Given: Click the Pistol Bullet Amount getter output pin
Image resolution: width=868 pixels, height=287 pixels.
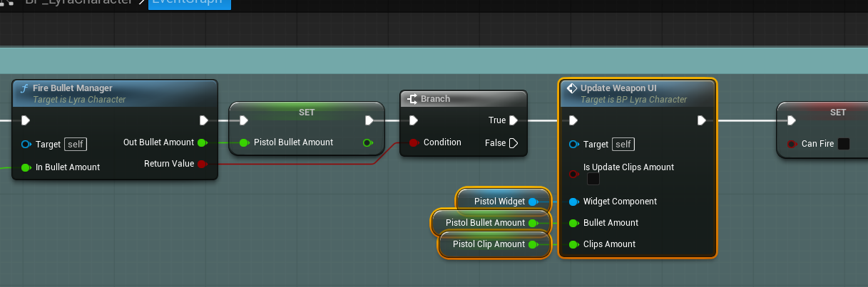Looking at the screenshot, I should tap(534, 223).
